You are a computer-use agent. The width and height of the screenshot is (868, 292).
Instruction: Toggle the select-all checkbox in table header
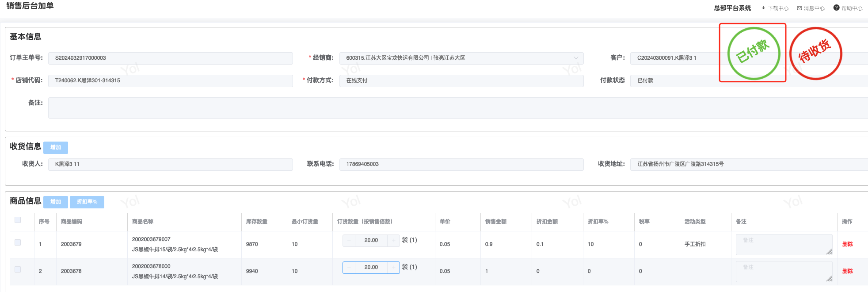(x=18, y=220)
